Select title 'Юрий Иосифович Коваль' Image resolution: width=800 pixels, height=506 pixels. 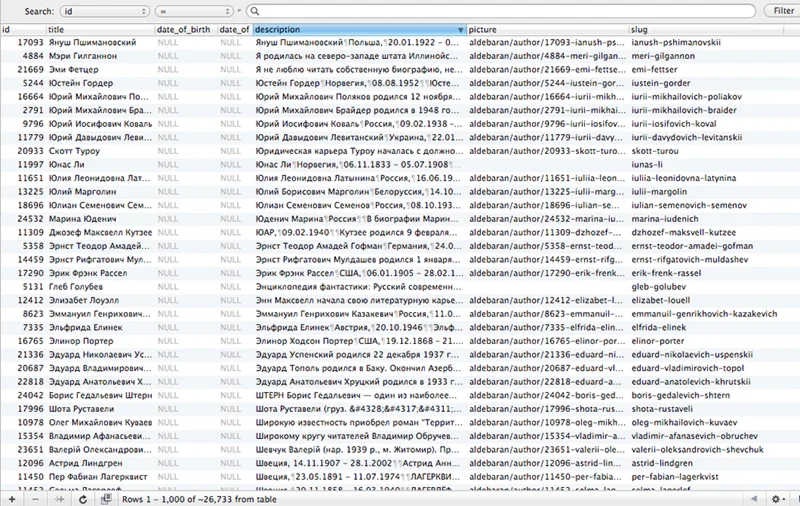pos(101,124)
